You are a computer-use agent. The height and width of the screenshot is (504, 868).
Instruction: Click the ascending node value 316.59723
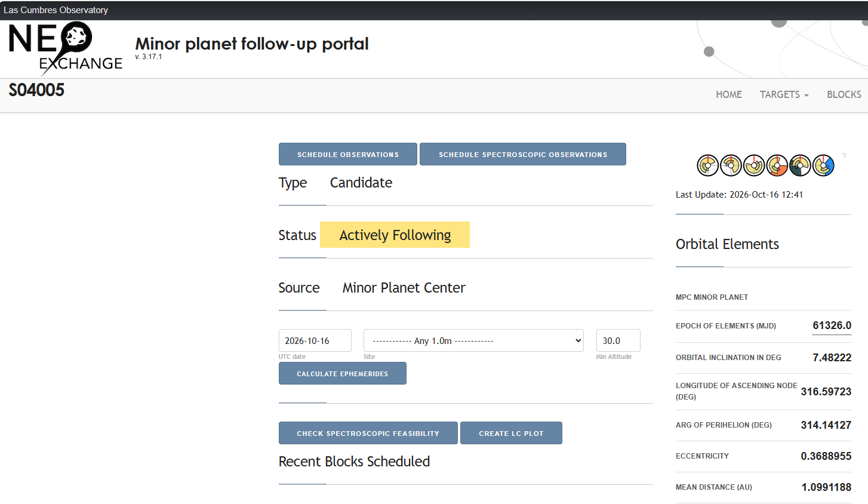tap(826, 392)
